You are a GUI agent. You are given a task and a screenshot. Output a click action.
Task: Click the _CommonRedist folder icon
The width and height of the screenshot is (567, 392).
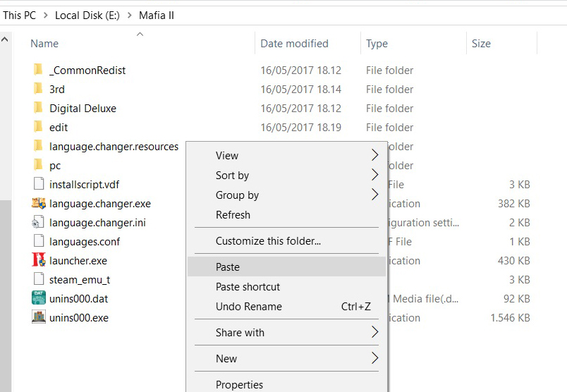pyautogui.click(x=38, y=70)
